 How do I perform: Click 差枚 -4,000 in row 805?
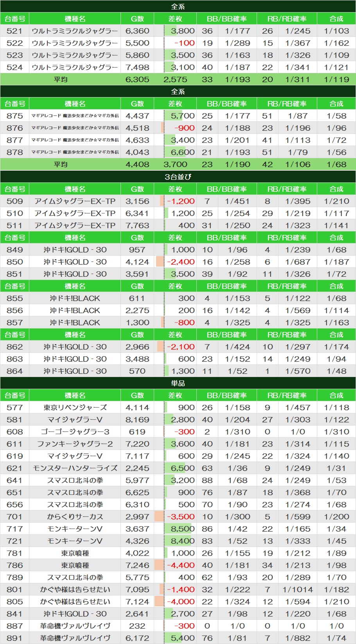(x=181, y=602)
